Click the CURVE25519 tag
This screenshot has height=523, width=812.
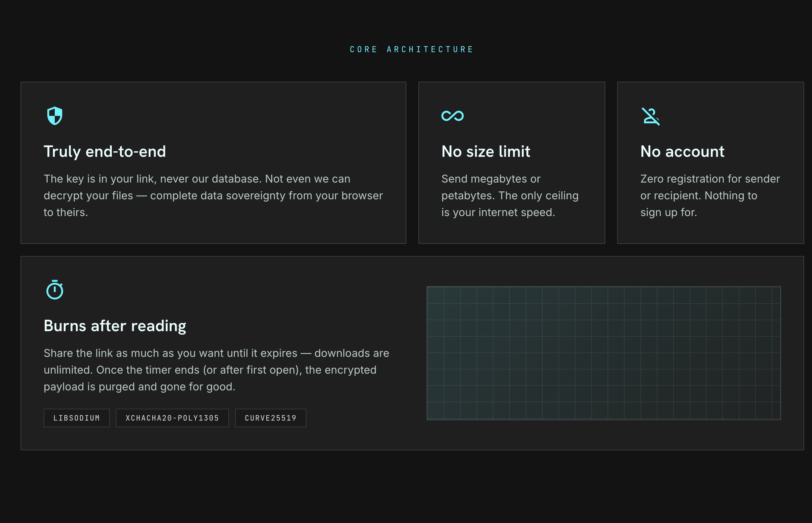tap(271, 418)
